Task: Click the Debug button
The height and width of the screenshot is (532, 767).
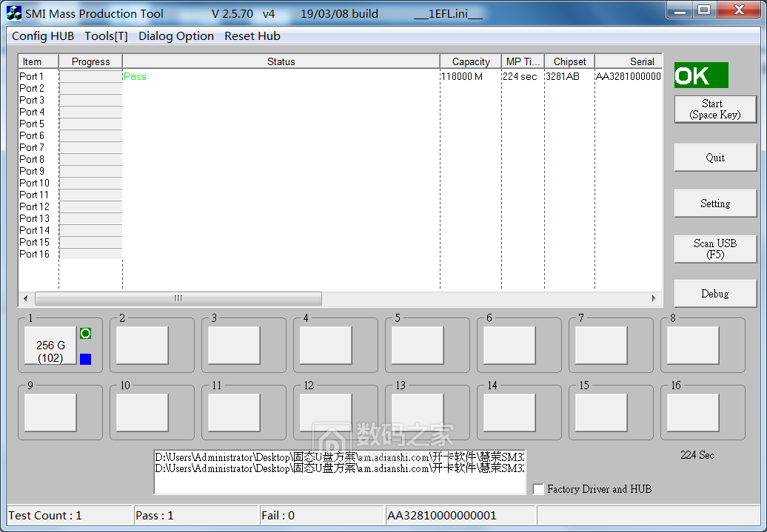Action: [x=715, y=294]
